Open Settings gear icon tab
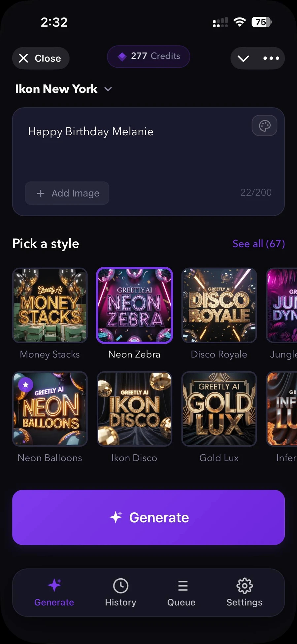297x644 pixels. pos(245,593)
